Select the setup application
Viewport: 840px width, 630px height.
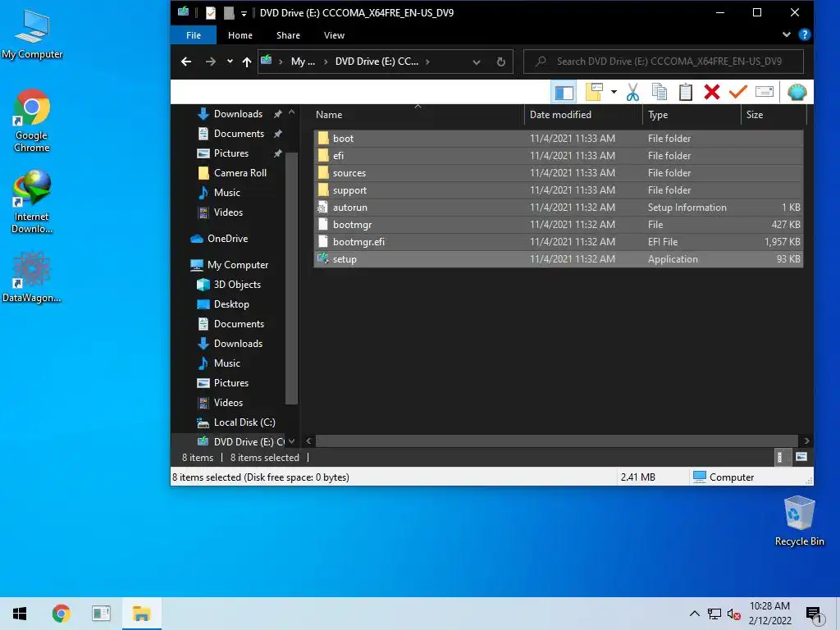click(x=558, y=258)
